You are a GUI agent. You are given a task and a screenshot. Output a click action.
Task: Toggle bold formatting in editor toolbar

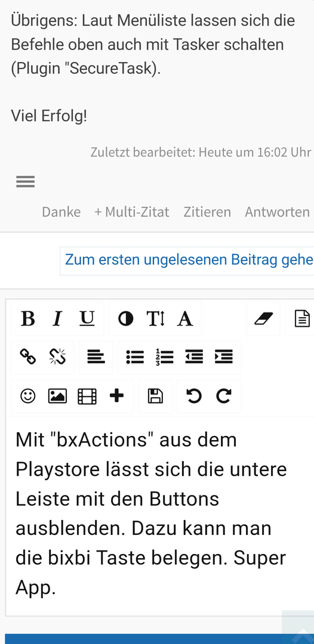pos(27,318)
